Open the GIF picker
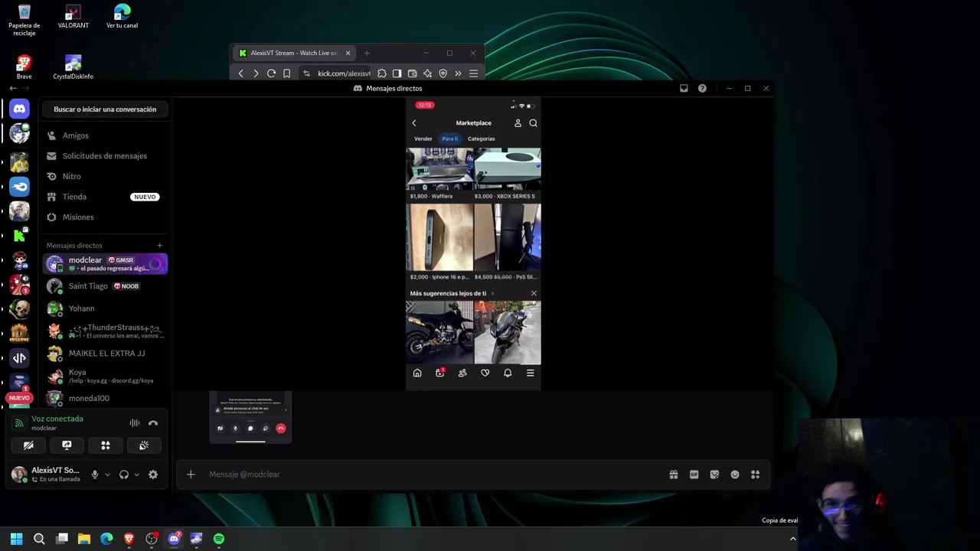This screenshot has height=551, width=980. 694,474
